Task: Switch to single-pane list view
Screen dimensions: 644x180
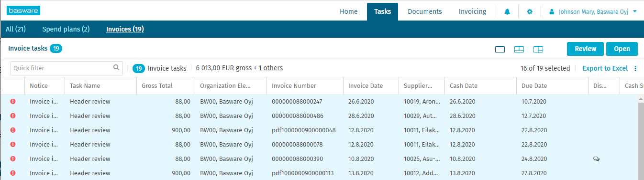Action: [x=500, y=49]
